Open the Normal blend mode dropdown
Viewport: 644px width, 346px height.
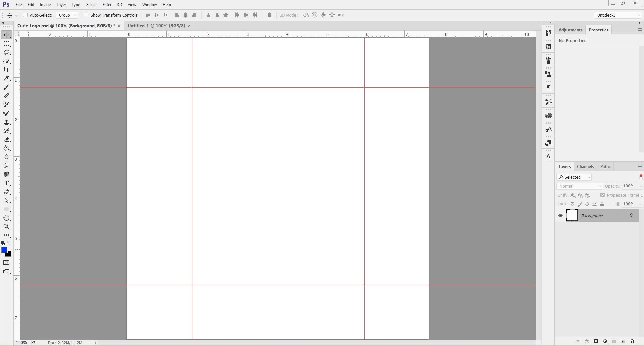[x=580, y=186]
